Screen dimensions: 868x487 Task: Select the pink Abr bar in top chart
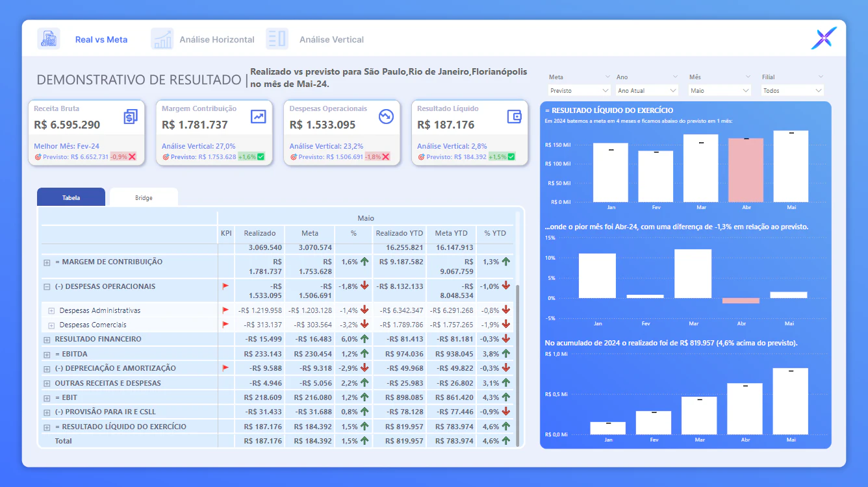pos(746,170)
